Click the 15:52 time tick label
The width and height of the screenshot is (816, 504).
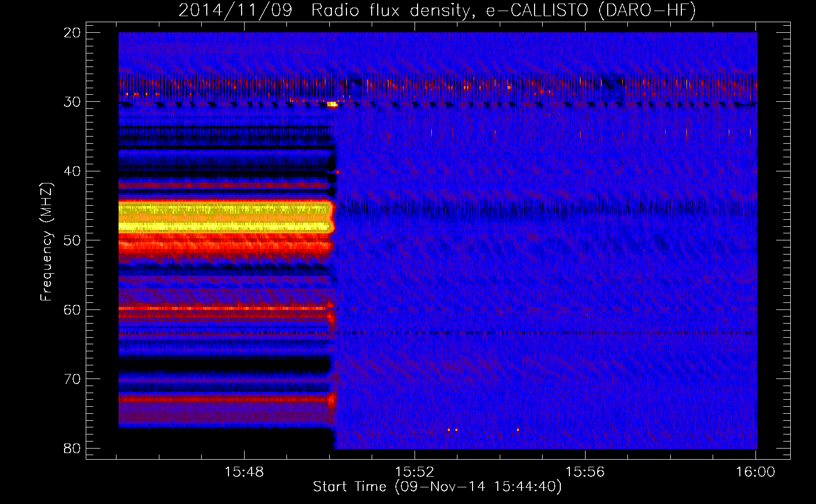click(x=415, y=472)
